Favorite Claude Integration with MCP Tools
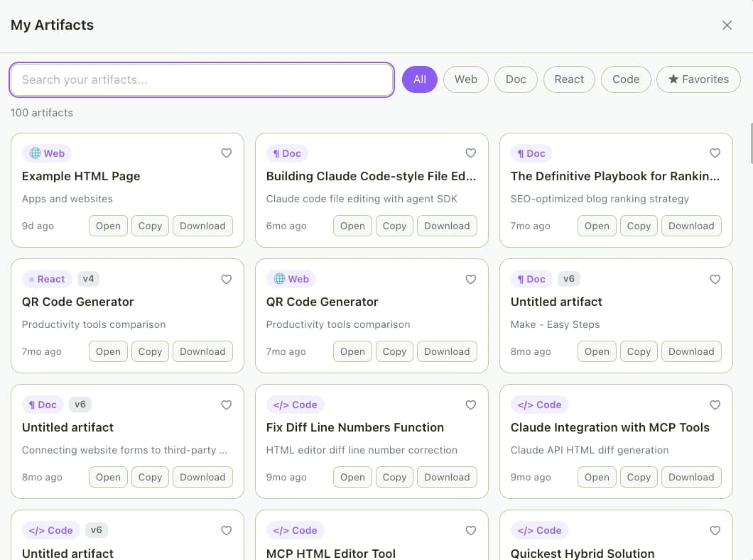Image resolution: width=753 pixels, height=560 pixels. [x=715, y=405]
